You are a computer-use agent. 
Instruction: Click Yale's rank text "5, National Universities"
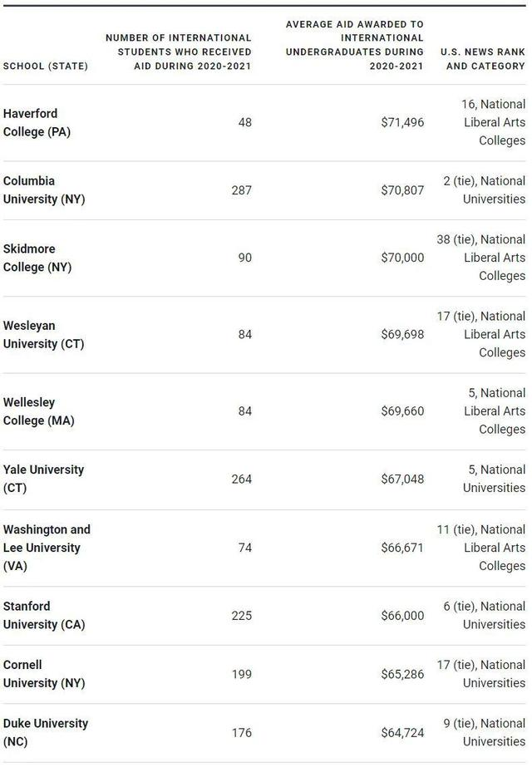pyautogui.click(x=494, y=479)
